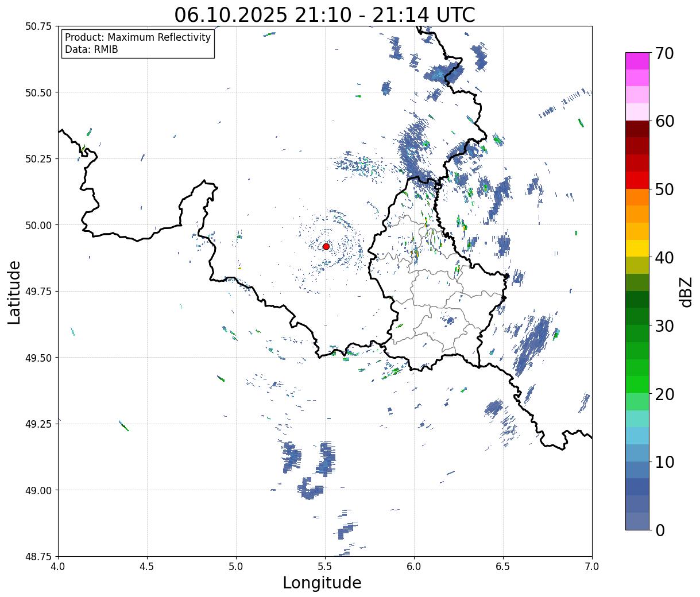Image resolution: width=700 pixels, height=597 pixels.
Task: Click colorbar tick label 10
Action: pos(664,462)
